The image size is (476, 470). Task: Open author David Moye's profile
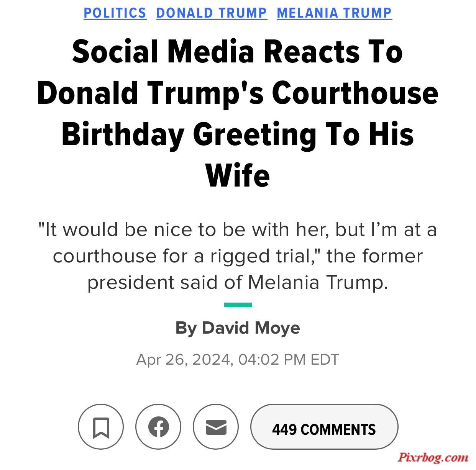(251, 328)
